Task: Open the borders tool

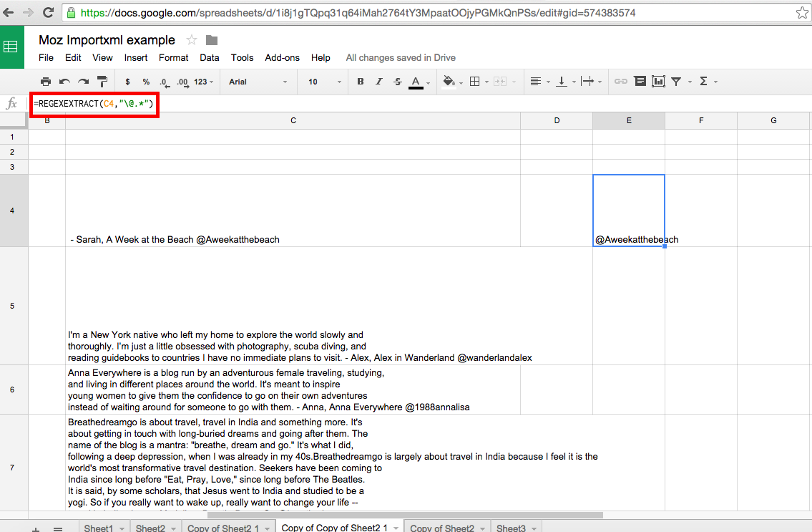Action: pyautogui.click(x=474, y=82)
